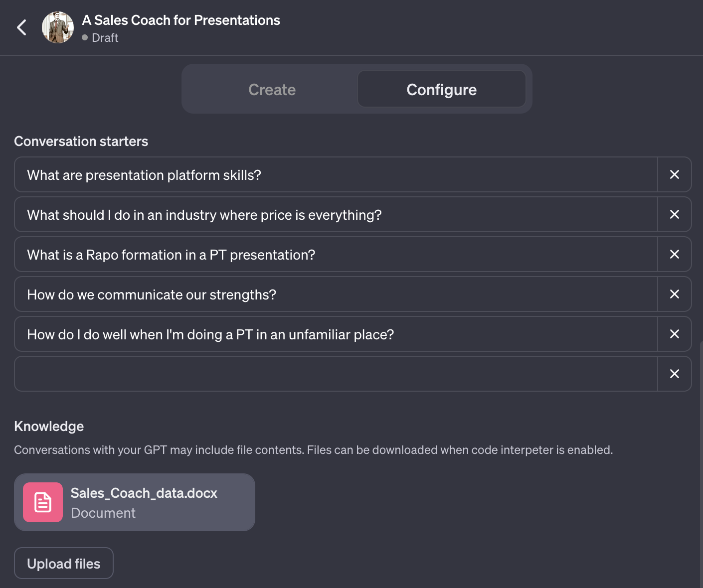Remove the 'presentation platform skills' starter
Image resolution: width=703 pixels, height=588 pixels.
pyautogui.click(x=674, y=174)
